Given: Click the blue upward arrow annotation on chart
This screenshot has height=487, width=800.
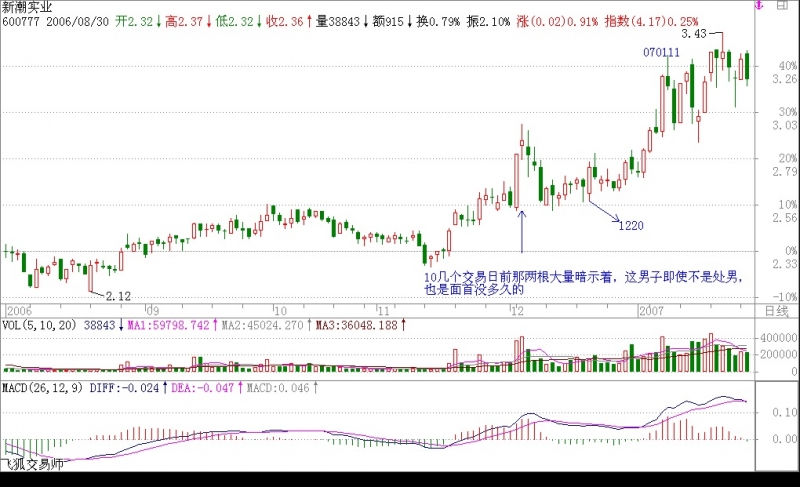Looking at the screenshot, I should (x=521, y=229).
